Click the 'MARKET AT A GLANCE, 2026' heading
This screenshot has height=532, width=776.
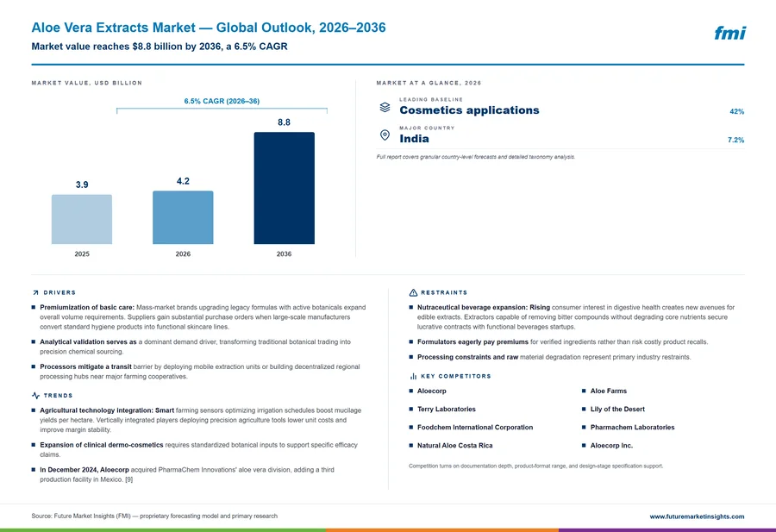[x=429, y=83]
